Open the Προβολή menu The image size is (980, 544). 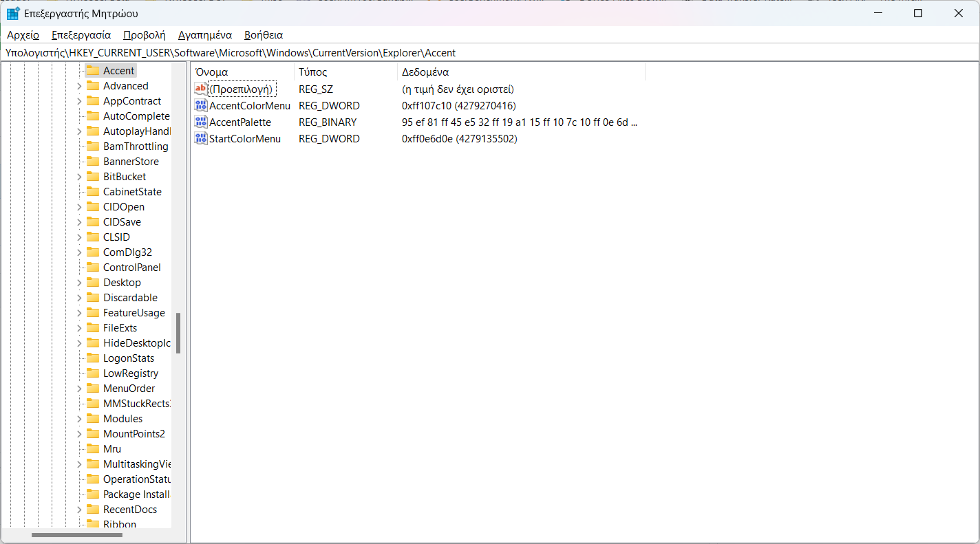pos(145,34)
